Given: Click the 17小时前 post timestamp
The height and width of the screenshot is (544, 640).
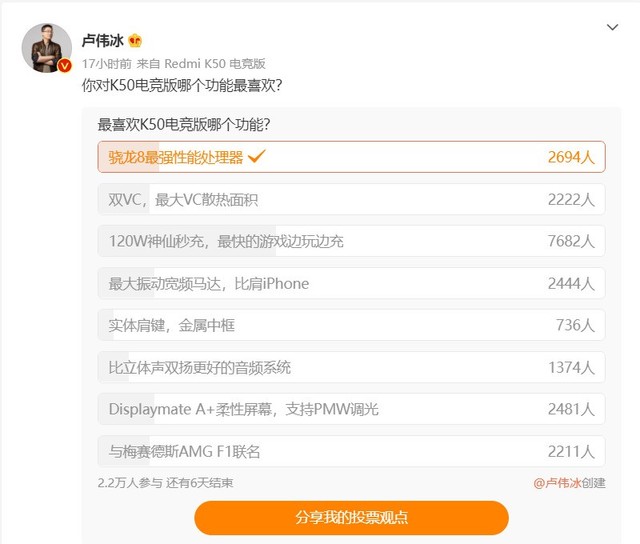Looking at the screenshot, I should [102, 62].
